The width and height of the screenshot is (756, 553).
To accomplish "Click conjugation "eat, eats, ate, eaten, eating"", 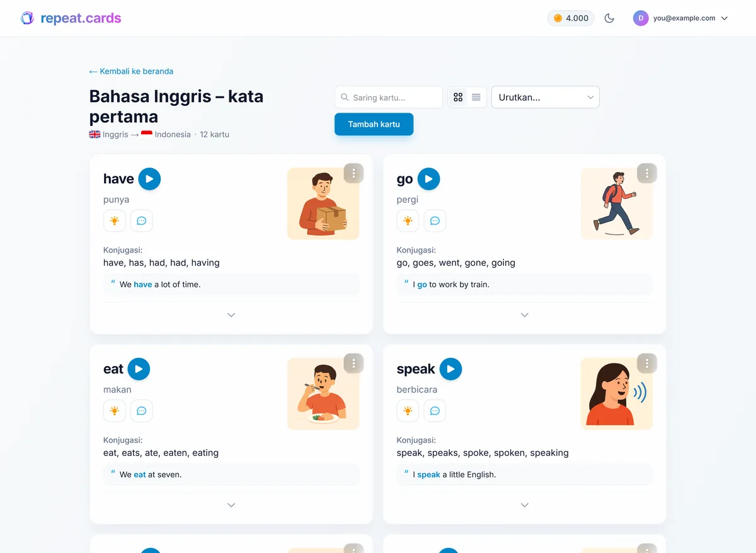I will point(161,453).
